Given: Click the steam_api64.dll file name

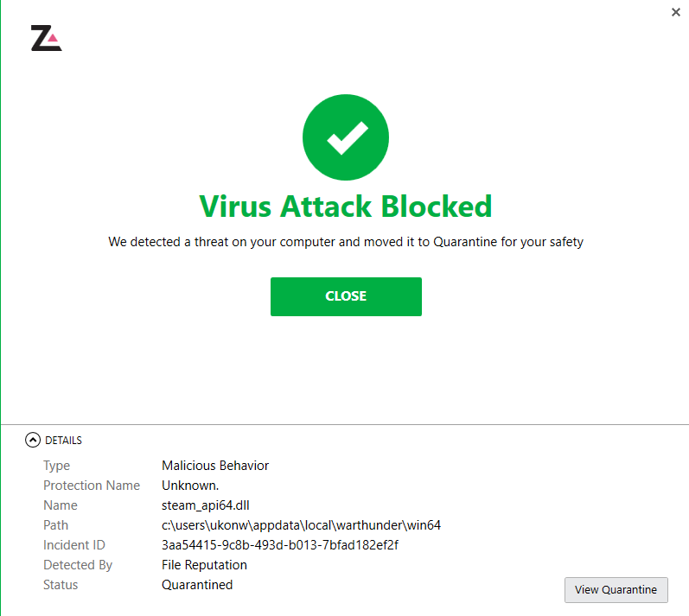Looking at the screenshot, I should click(206, 505).
